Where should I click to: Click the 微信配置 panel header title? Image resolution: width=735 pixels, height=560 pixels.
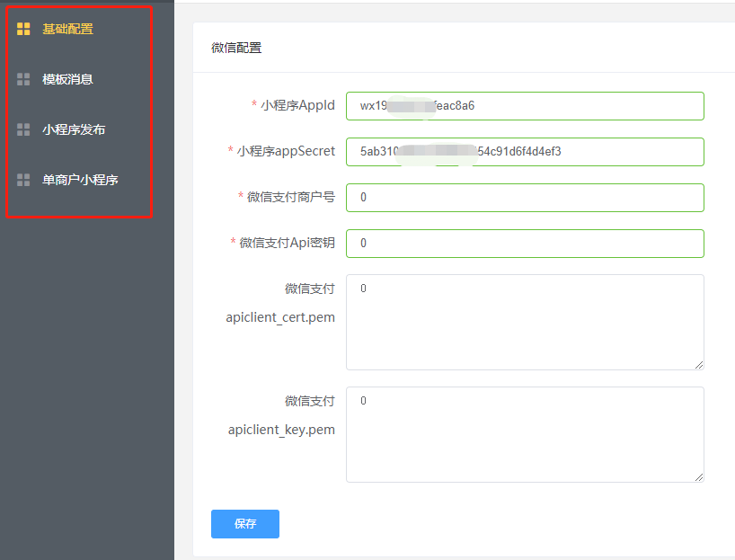coord(236,48)
